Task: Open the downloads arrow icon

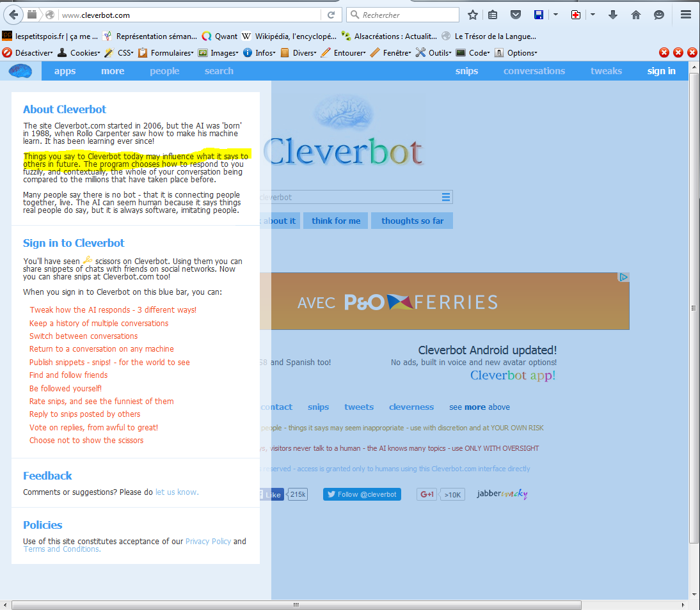Action: click(613, 15)
